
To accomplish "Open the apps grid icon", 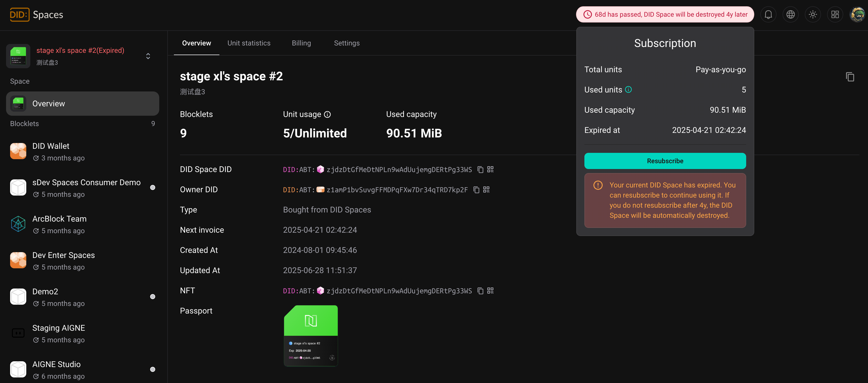I will [835, 14].
